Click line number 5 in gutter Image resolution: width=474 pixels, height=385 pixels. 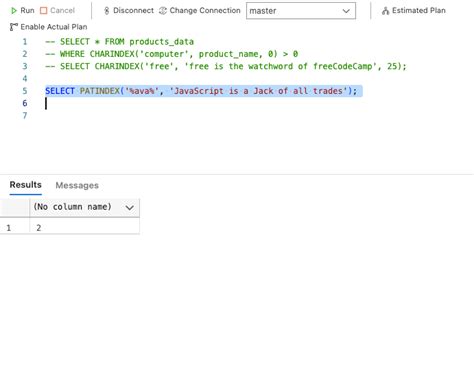click(25, 91)
